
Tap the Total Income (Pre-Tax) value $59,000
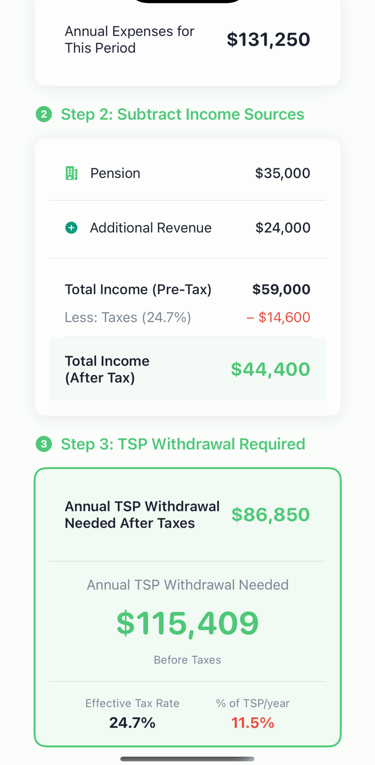[281, 289]
